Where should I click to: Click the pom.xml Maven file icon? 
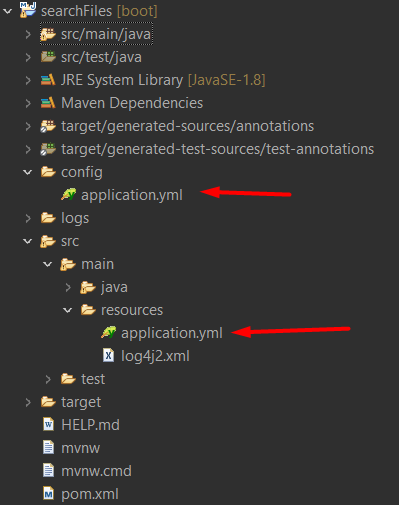pos(48,494)
